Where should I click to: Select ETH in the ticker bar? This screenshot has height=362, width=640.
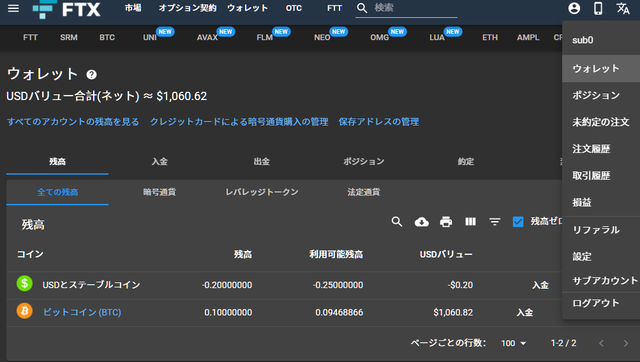tap(490, 37)
